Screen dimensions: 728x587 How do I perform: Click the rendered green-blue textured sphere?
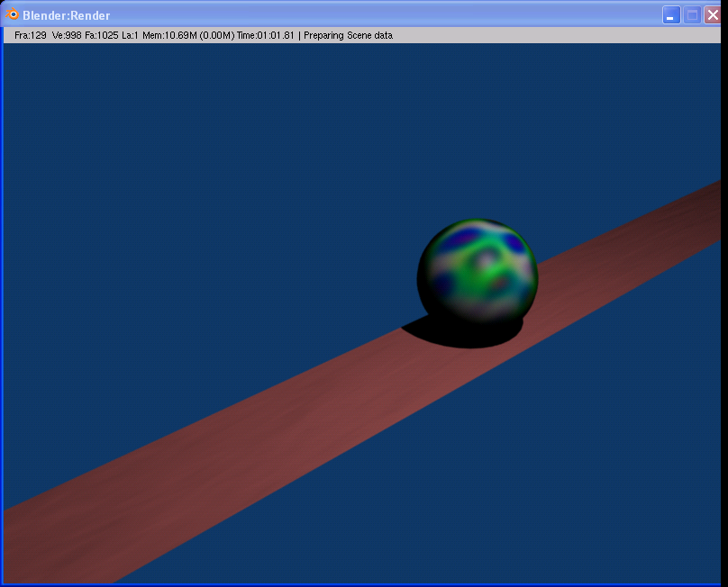click(478, 272)
